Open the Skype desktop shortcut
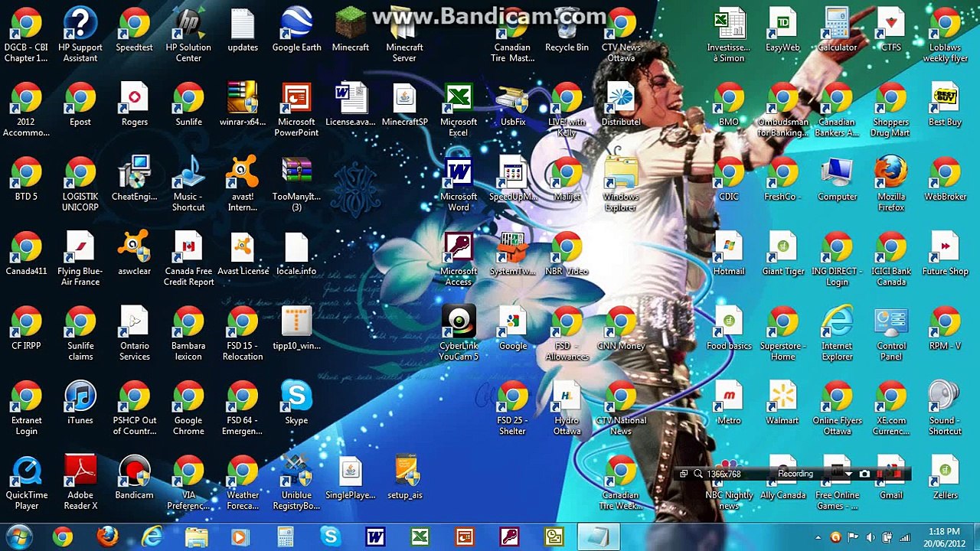Image resolution: width=980 pixels, height=551 pixels. click(x=296, y=403)
